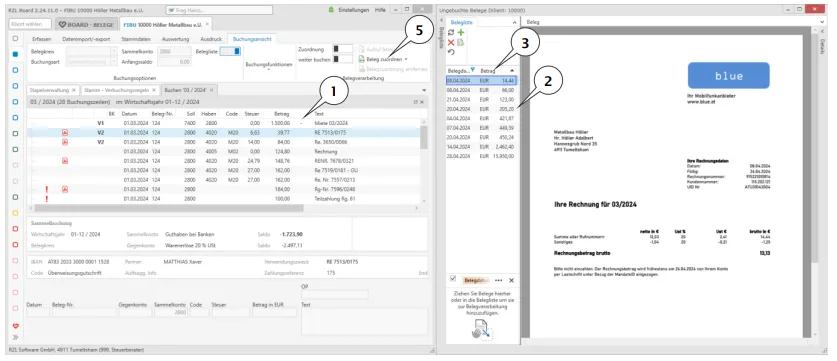This screenshot has width=837, height=361.
Task: Close the Stamm - Verbuchungsregeln tab
Action: (x=154, y=90)
